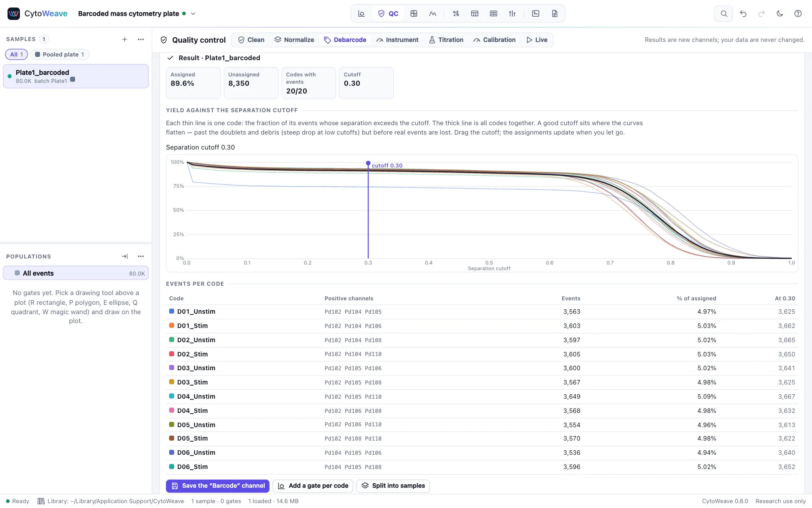Open the image figure icon
Image resolution: width=812 pixels, height=508 pixels.
(x=536, y=13)
